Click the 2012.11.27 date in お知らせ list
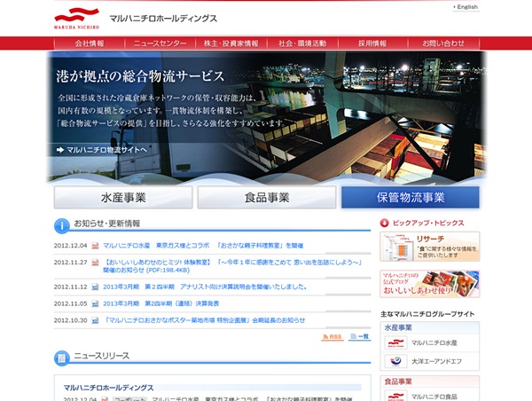Viewport: 532px width, 401px height. coord(71,263)
